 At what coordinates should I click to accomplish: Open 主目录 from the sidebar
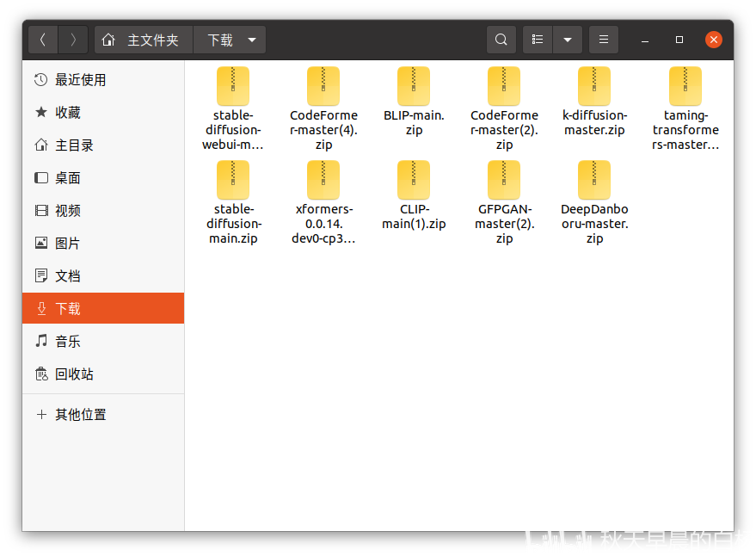(x=103, y=145)
